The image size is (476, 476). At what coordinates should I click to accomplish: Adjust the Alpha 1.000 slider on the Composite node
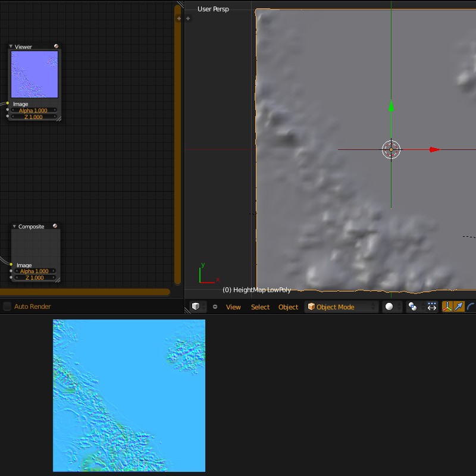33,271
